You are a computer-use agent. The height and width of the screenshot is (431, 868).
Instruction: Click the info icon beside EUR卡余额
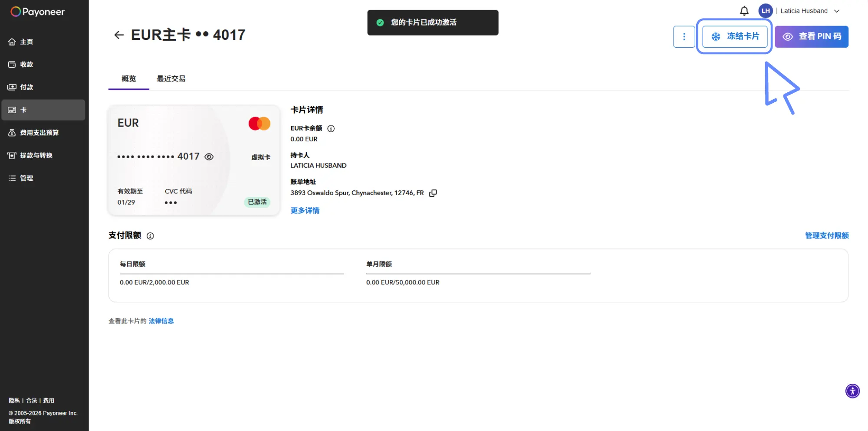pos(331,128)
